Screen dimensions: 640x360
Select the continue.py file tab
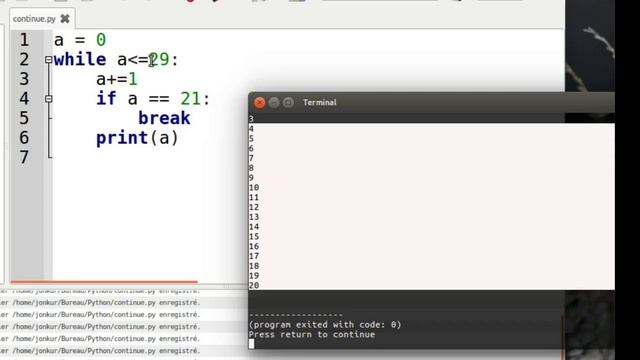coord(42,19)
